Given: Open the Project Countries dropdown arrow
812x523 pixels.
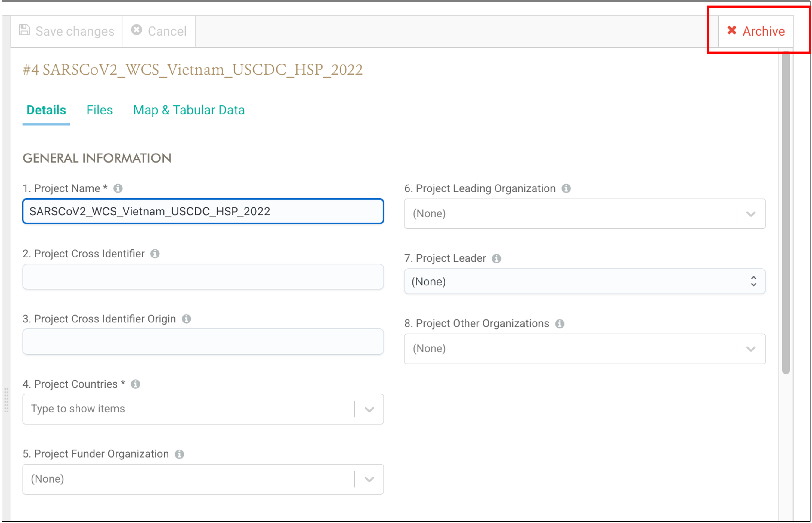Looking at the screenshot, I should tap(369, 409).
